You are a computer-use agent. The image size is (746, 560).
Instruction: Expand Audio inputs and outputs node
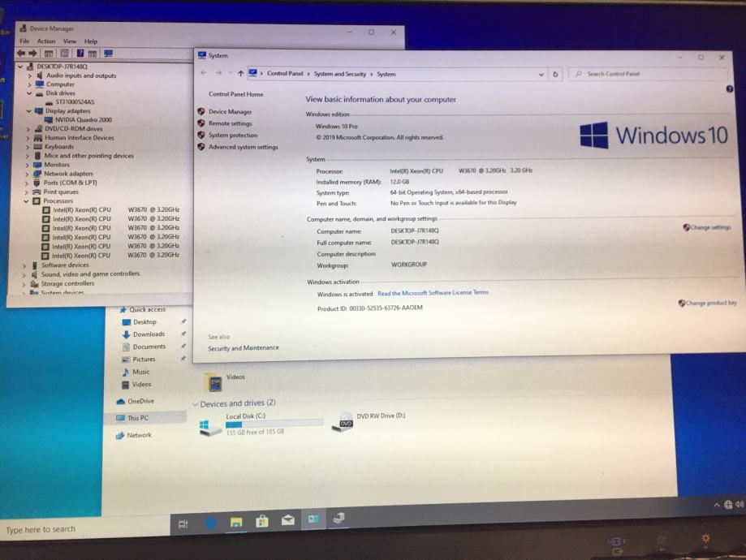[29, 75]
